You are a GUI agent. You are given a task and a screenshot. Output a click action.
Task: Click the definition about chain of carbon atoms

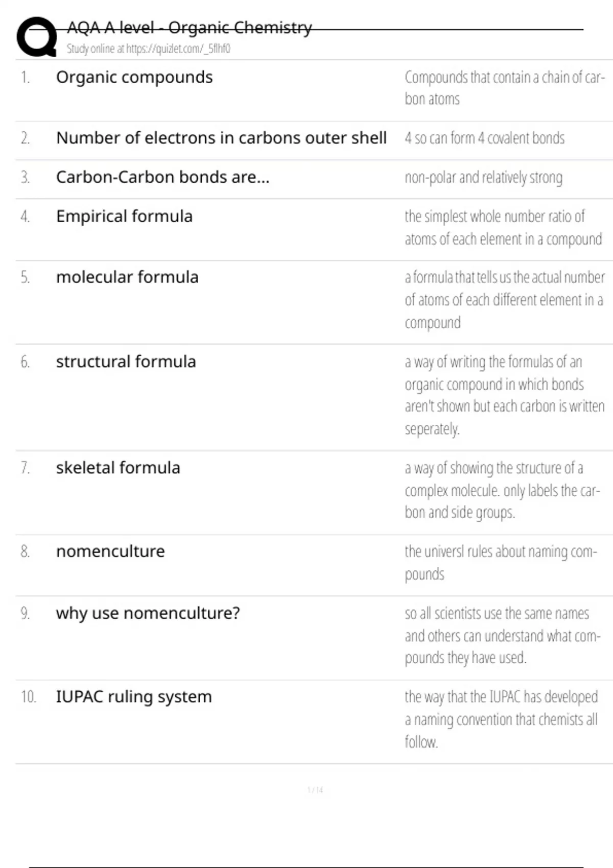click(x=504, y=88)
